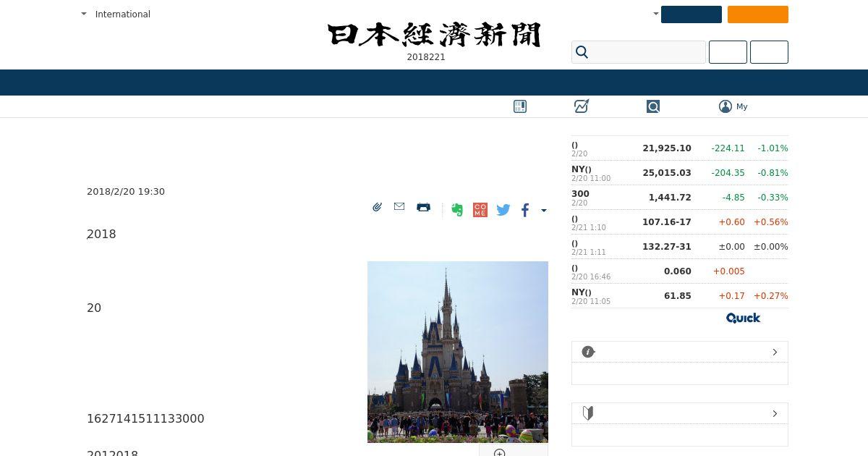Viewport: 868px width, 456px height.
Task: Expand the info box chevron arrow
Action: click(x=775, y=352)
